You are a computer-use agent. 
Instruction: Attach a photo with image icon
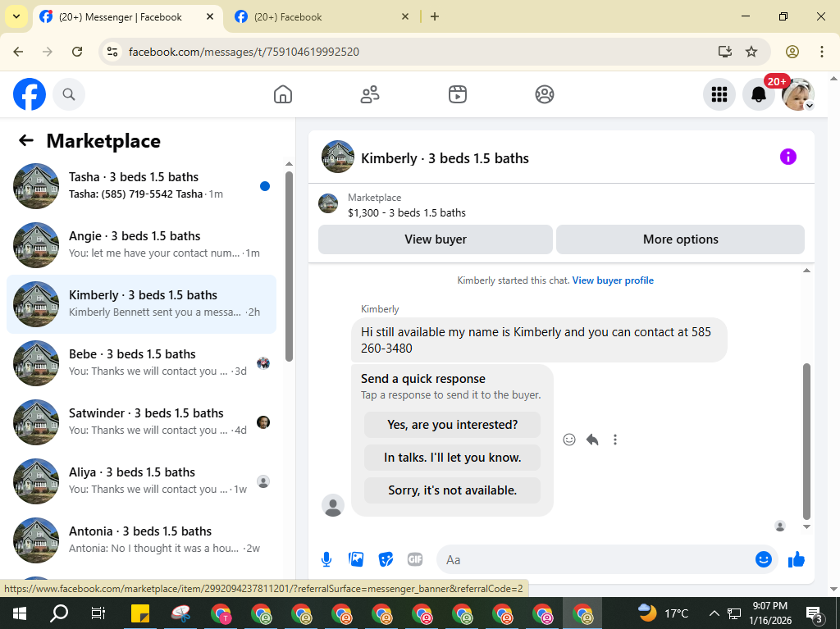356,560
